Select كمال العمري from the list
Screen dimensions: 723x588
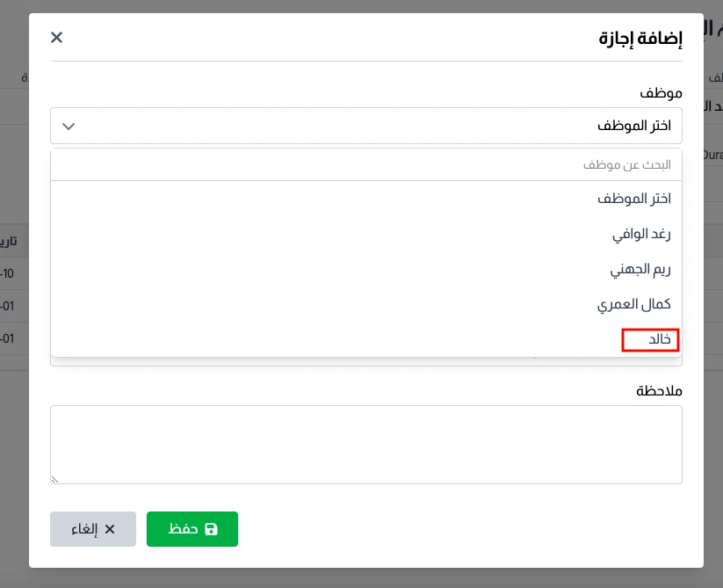click(633, 304)
